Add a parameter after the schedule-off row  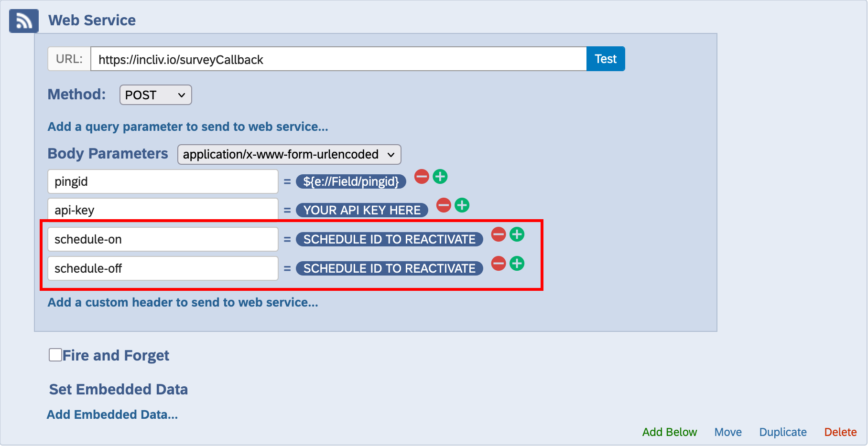click(x=517, y=264)
